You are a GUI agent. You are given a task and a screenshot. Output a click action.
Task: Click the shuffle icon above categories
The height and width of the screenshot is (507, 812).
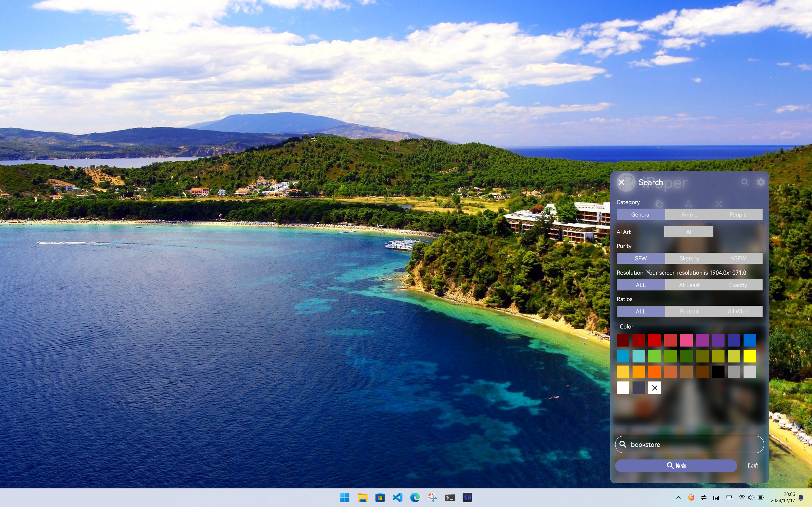click(718, 204)
